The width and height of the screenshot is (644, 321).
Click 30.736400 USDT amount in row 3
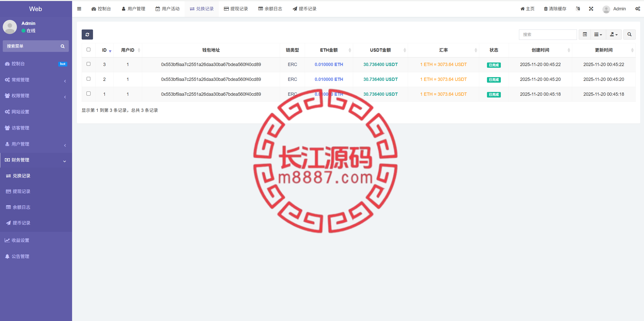(381, 65)
